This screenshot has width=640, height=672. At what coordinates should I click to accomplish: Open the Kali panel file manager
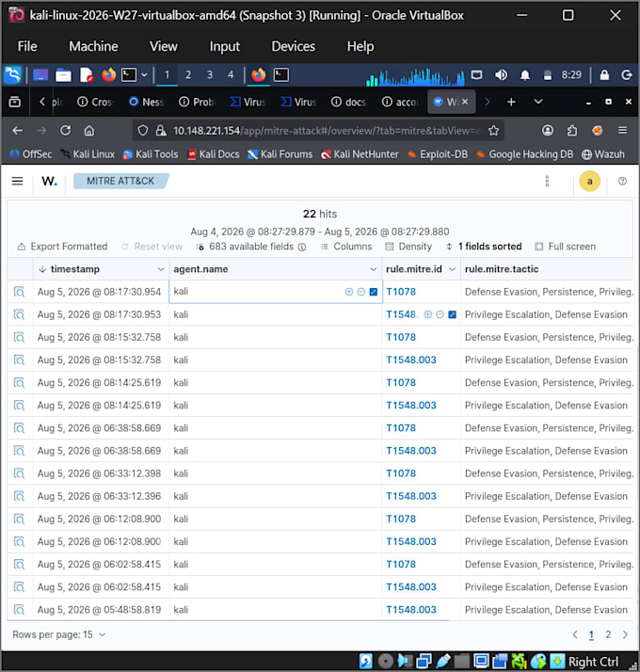[63, 75]
